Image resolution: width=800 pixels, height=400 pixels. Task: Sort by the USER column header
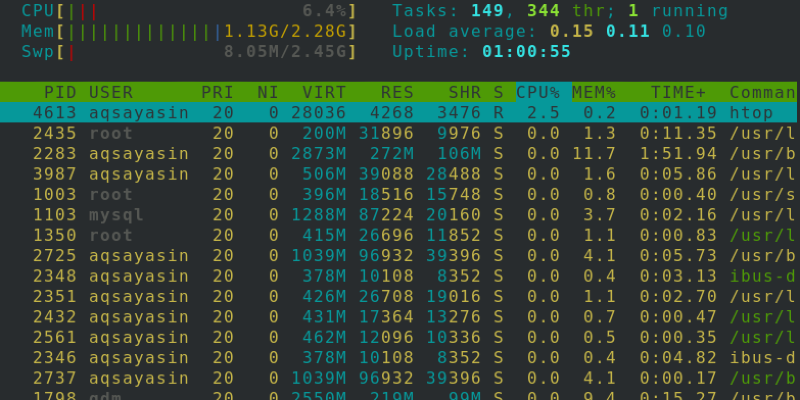111,92
